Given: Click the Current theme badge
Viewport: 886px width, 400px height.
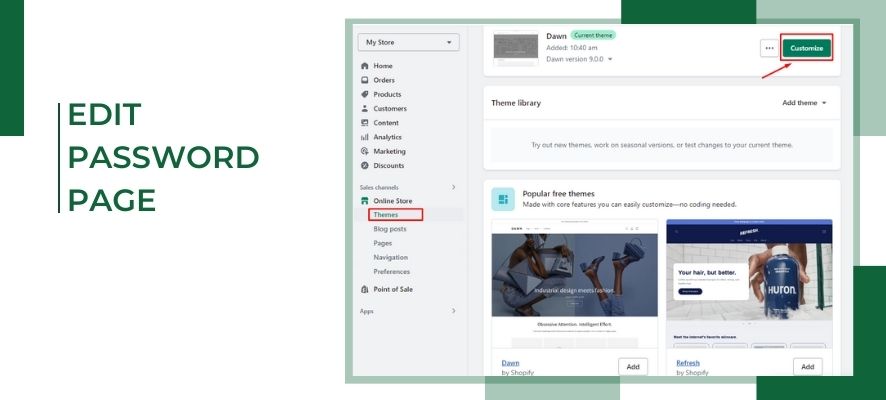Looking at the screenshot, I should point(593,35).
